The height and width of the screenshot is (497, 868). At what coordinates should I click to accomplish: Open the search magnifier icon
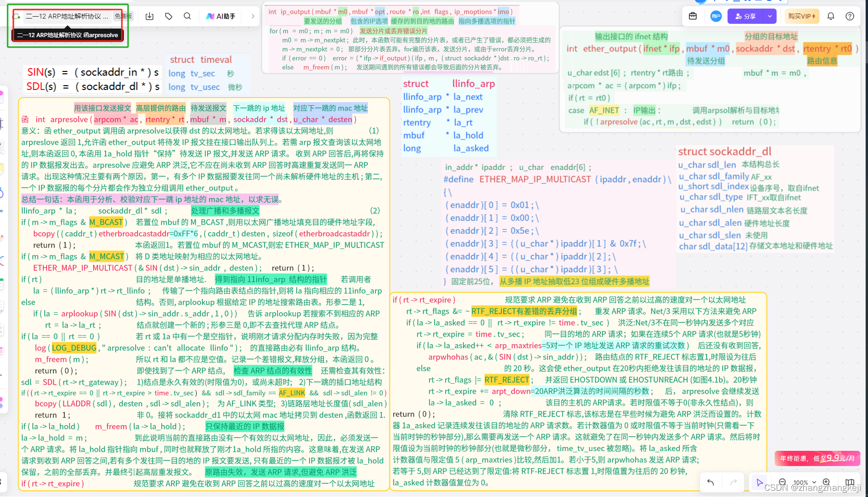(188, 16)
